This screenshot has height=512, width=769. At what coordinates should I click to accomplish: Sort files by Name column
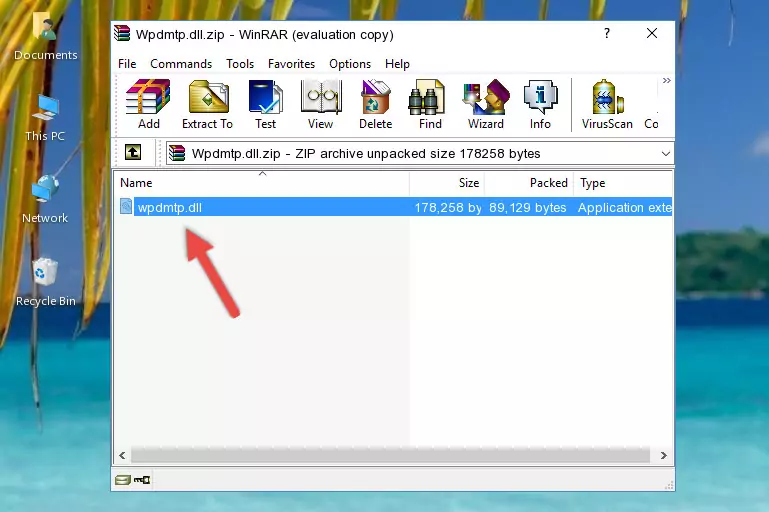pos(262,183)
